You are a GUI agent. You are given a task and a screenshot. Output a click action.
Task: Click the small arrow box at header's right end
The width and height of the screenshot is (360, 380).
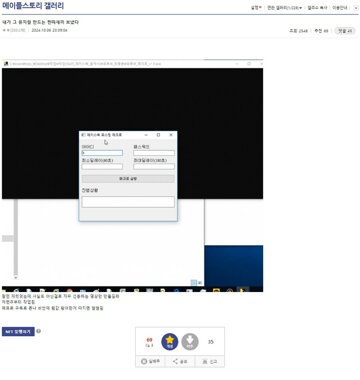pos(356,8)
